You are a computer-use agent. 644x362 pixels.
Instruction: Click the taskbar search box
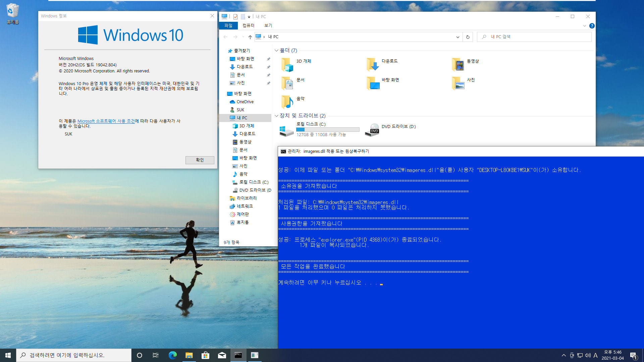click(x=74, y=355)
